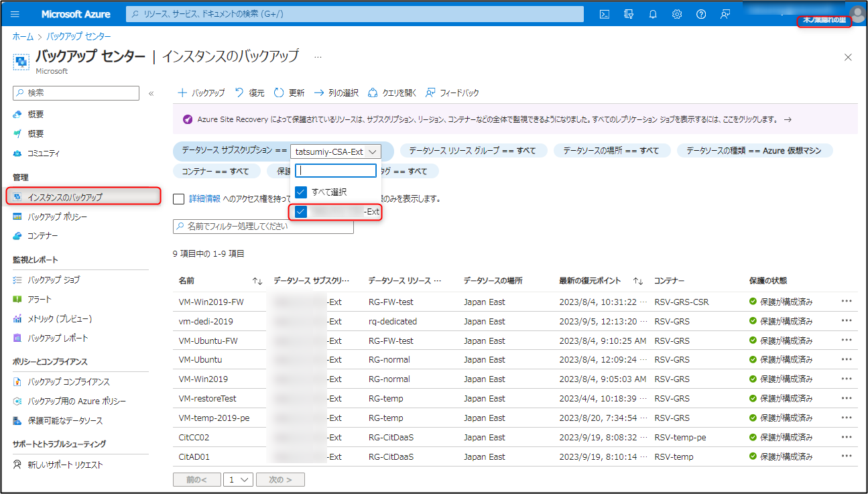Click 列の選択 toolbar button
This screenshot has width=868, height=494.
click(336, 93)
